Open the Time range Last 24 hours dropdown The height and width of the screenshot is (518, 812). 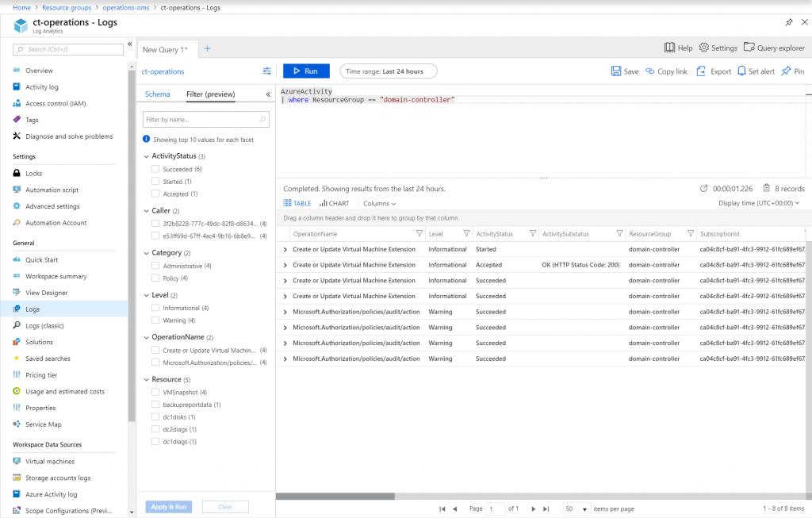point(388,71)
